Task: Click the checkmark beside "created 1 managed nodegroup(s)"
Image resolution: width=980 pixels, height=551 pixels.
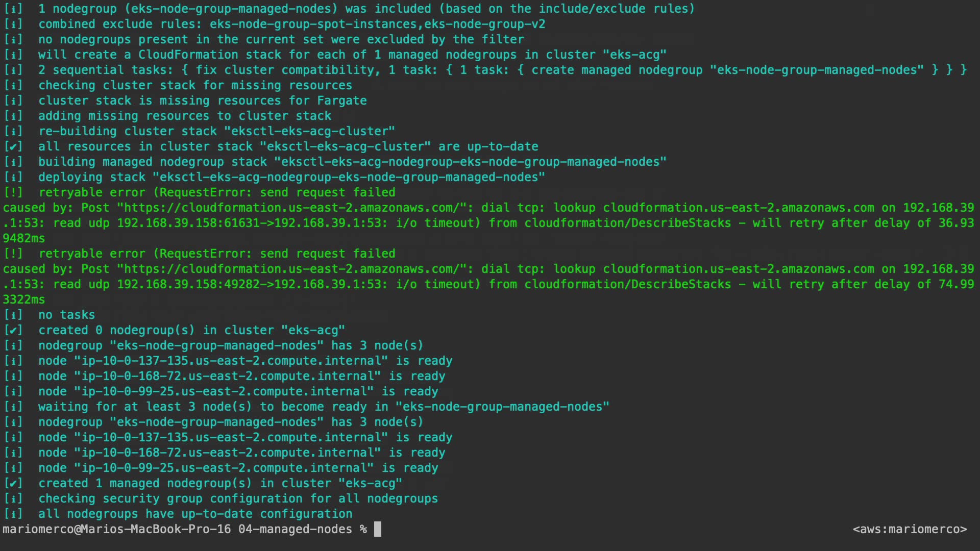Action: [x=13, y=484]
